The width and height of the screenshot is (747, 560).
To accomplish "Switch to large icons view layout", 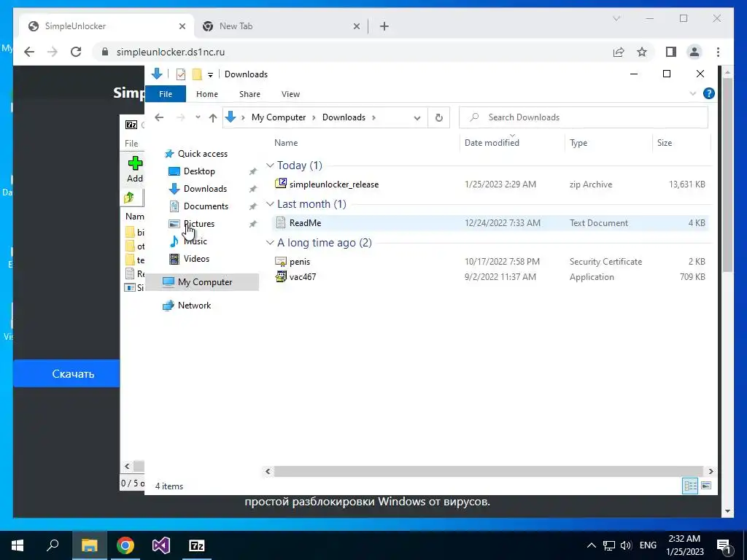I will click(706, 486).
